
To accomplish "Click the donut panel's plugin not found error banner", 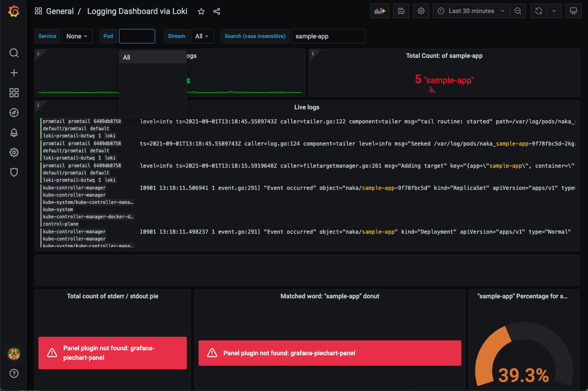I will coord(330,353).
